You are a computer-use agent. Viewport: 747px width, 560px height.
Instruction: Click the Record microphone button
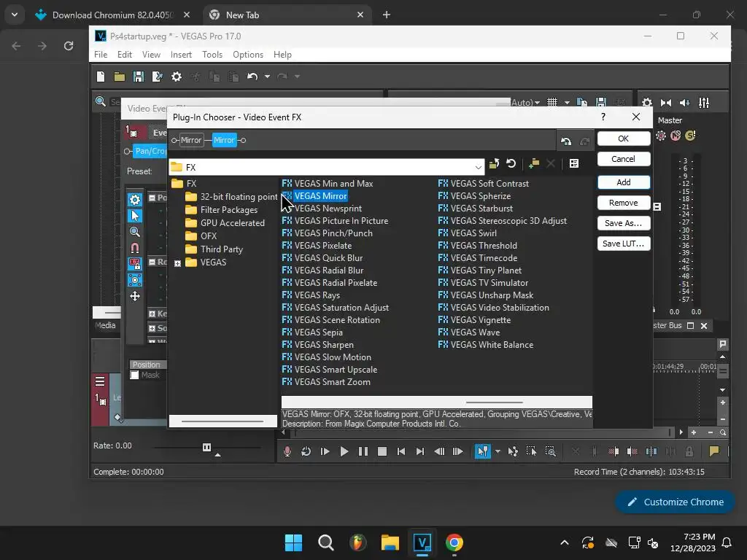pos(287,451)
